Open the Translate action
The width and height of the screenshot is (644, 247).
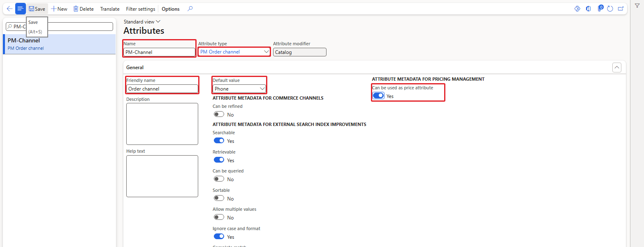coord(110,9)
